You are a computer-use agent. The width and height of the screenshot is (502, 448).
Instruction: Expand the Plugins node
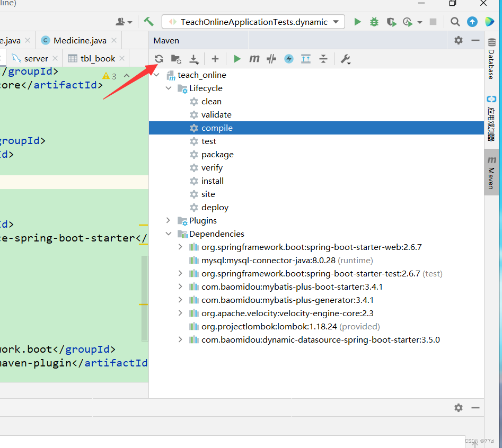coord(169,220)
